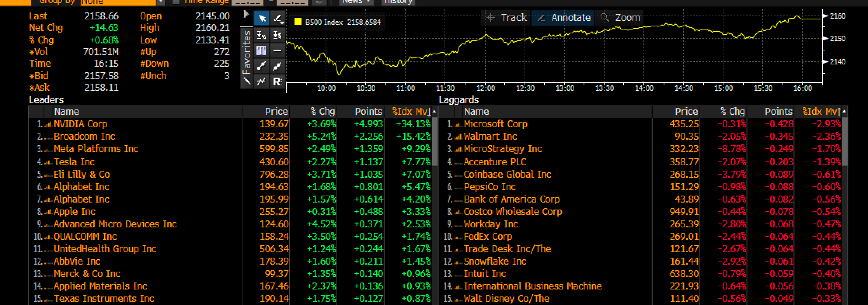This screenshot has width=868, height=305.
Task: Expand the toolbar with the gray triangle
Action: coord(246,14)
